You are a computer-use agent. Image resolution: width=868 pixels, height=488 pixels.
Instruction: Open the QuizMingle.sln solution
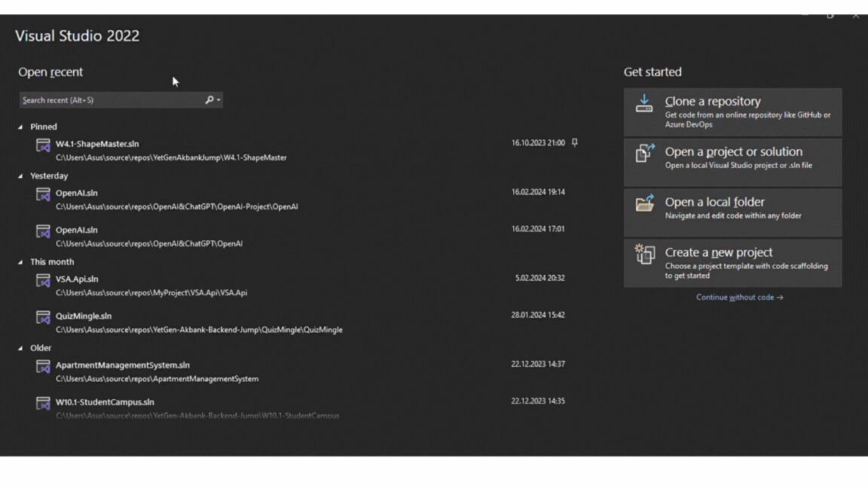tap(84, 316)
